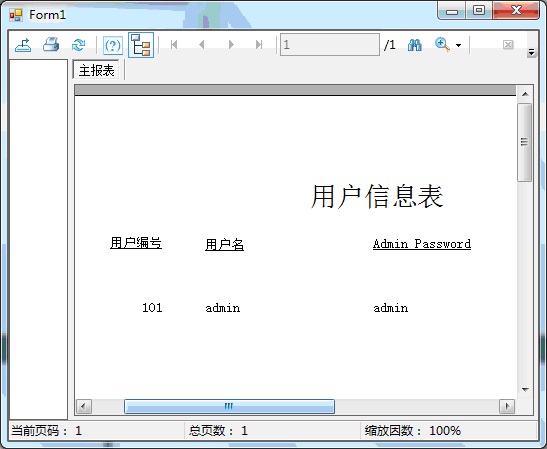Go to the first page arrow

174,45
